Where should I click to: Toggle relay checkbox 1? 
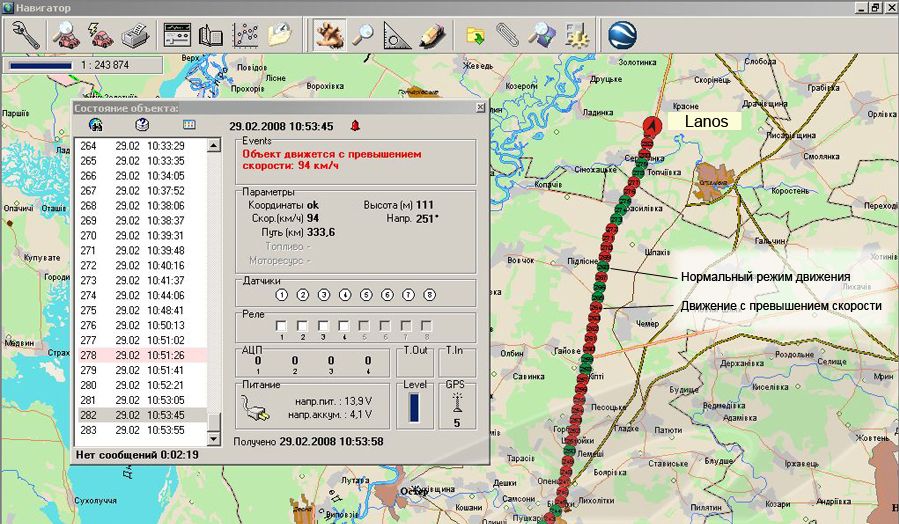tap(282, 325)
